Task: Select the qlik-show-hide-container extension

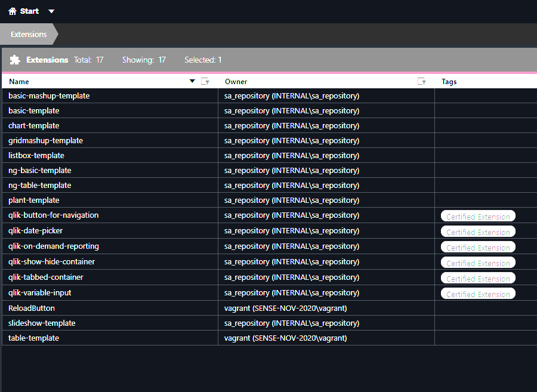Action: [x=52, y=261]
